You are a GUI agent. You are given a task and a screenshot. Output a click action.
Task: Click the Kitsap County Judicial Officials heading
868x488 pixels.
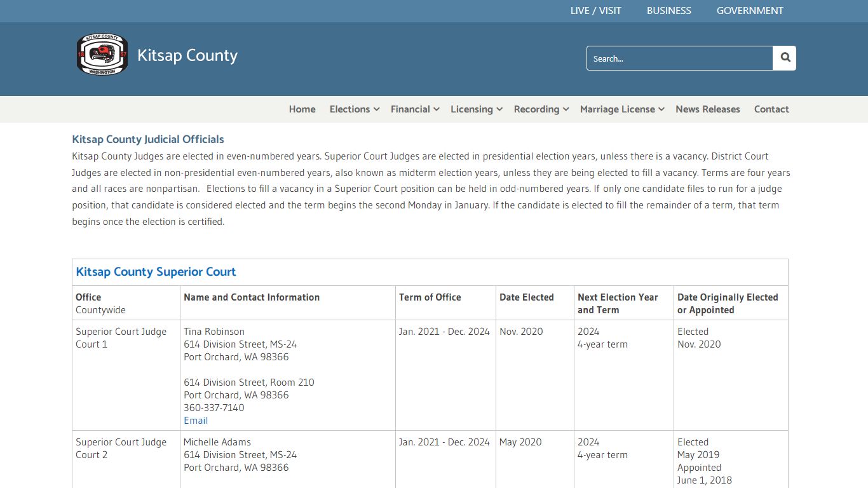(148, 139)
